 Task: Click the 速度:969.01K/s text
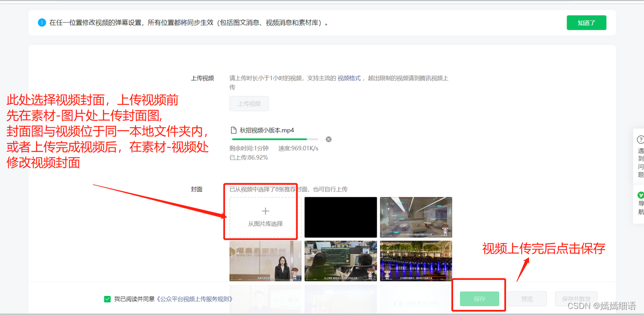(x=298, y=148)
